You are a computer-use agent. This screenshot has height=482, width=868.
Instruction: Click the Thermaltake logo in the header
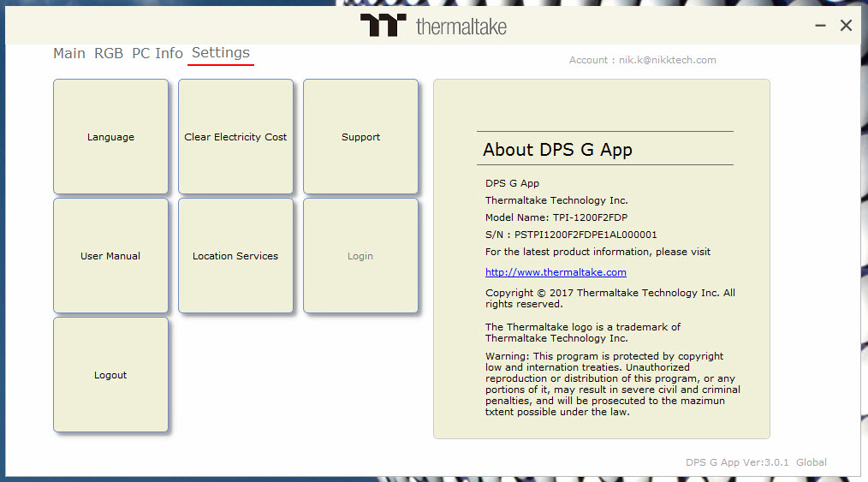[433, 26]
